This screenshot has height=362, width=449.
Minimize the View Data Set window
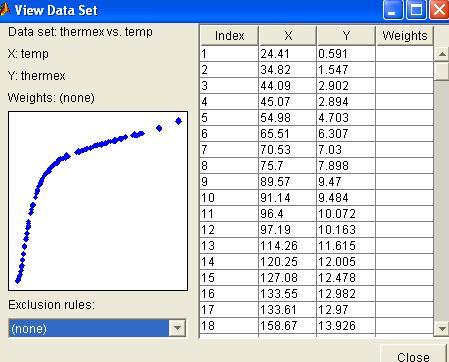(393, 10)
